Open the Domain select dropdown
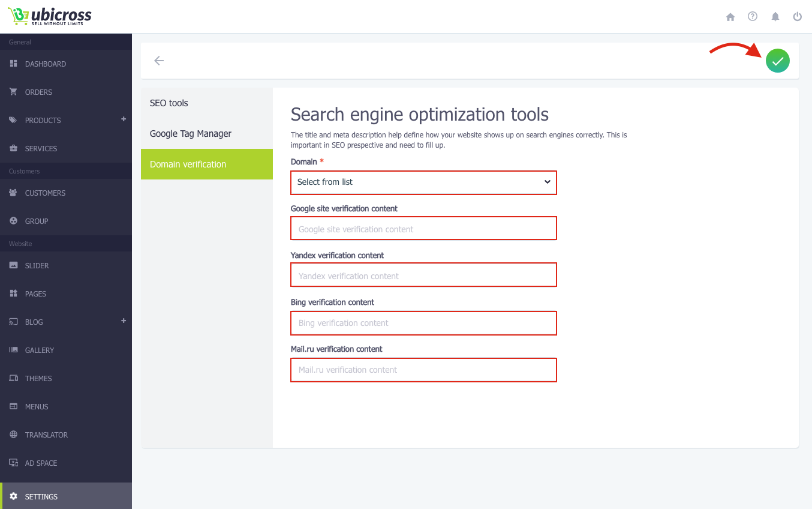 424,182
